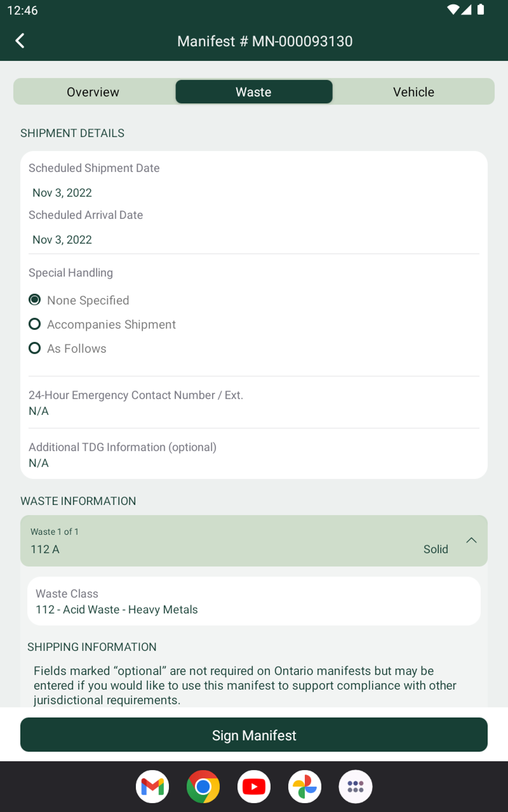
Task: Open Gmail from the dock
Action: pyautogui.click(x=152, y=787)
